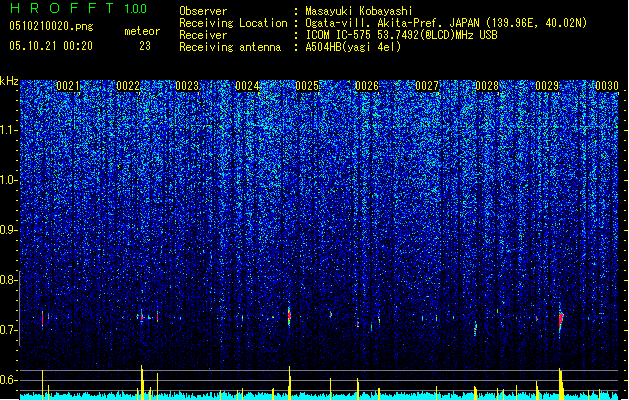The image size is (629, 400).
Task: Click the 0.9 kHz axis label
Action: (8, 230)
